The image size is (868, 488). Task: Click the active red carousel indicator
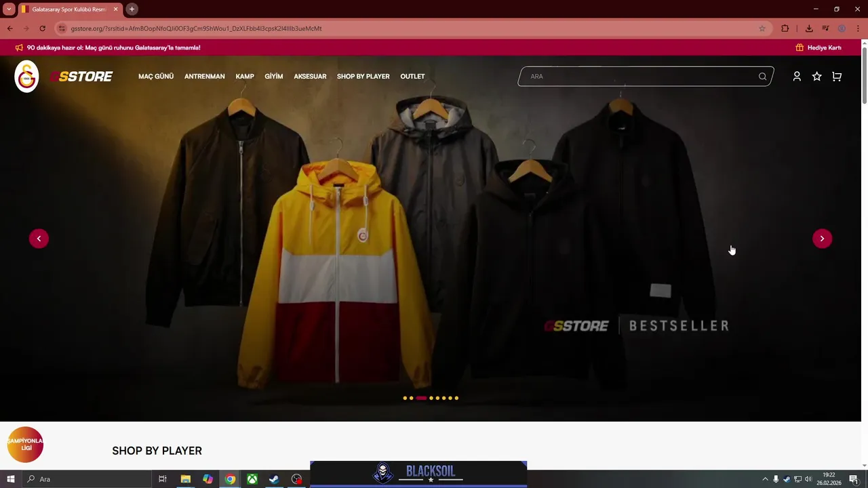(421, 398)
